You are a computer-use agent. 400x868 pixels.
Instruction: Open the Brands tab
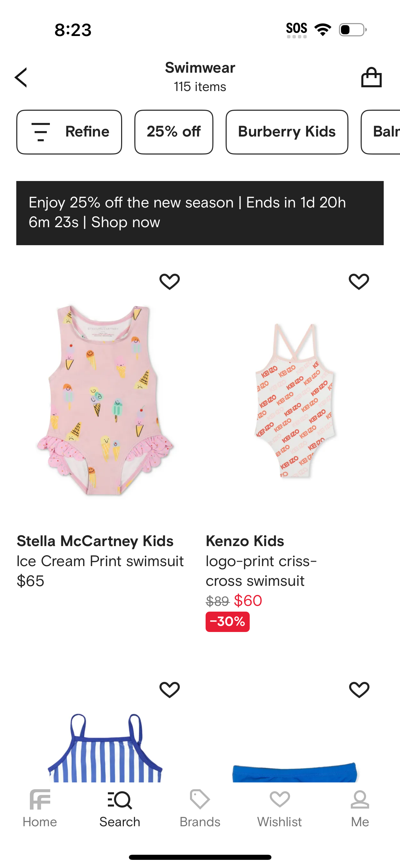click(200, 809)
